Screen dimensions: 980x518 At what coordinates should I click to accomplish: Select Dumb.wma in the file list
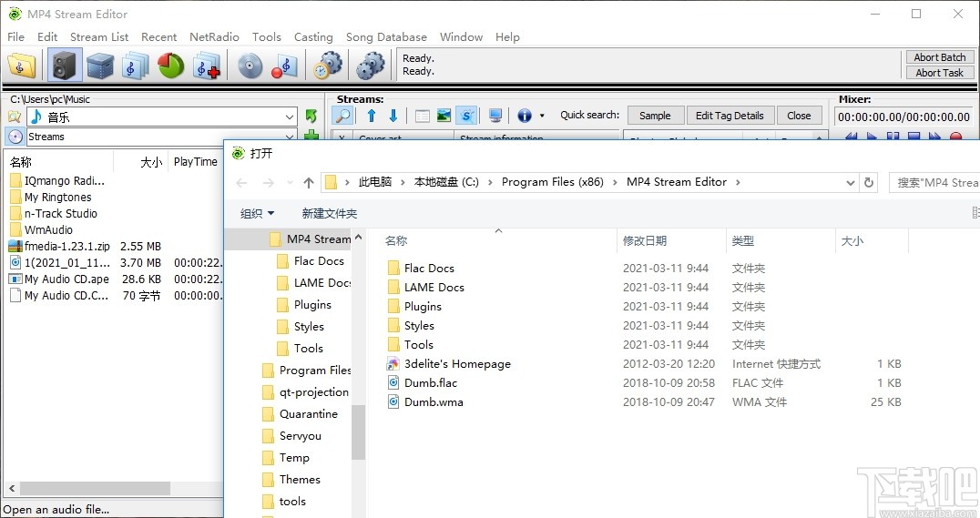[434, 401]
